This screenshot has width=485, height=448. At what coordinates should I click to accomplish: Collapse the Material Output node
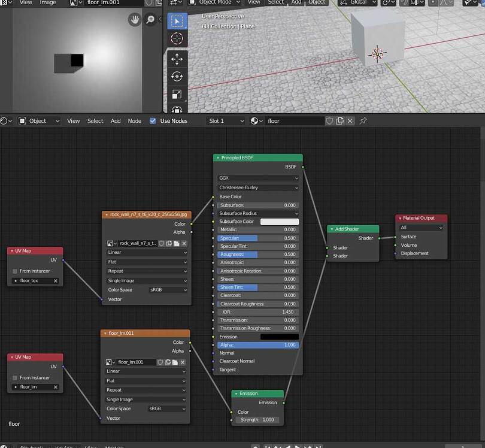[399, 218]
